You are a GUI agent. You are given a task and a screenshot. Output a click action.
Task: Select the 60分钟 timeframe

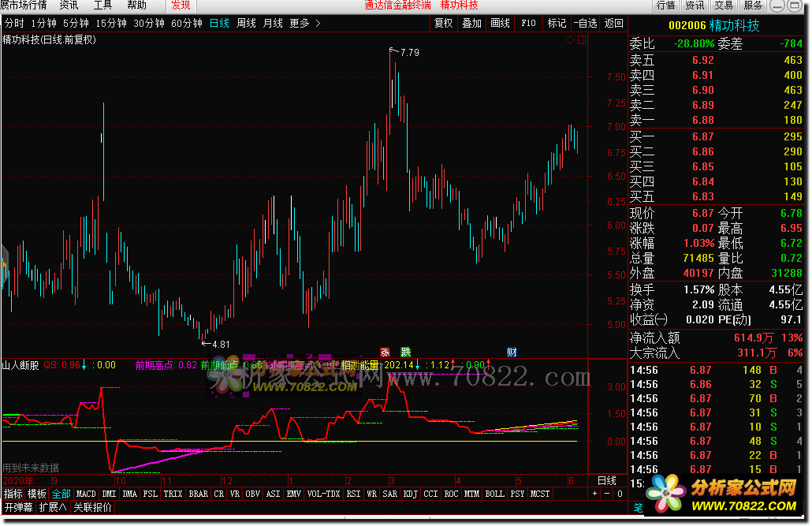(186, 24)
